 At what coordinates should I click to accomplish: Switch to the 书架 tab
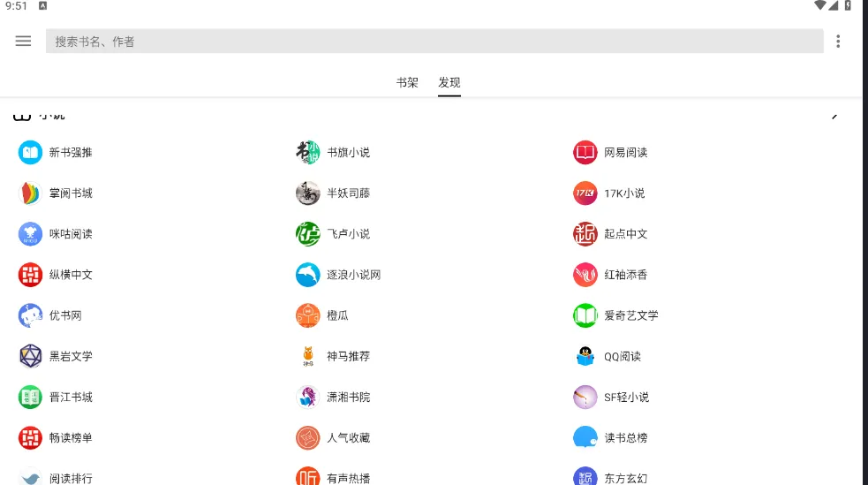(x=407, y=82)
